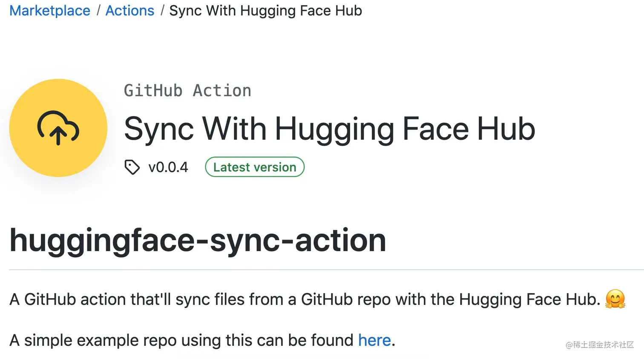This screenshot has height=359, width=644.
Task: Click the Latest version badge
Action: click(255, 167)
